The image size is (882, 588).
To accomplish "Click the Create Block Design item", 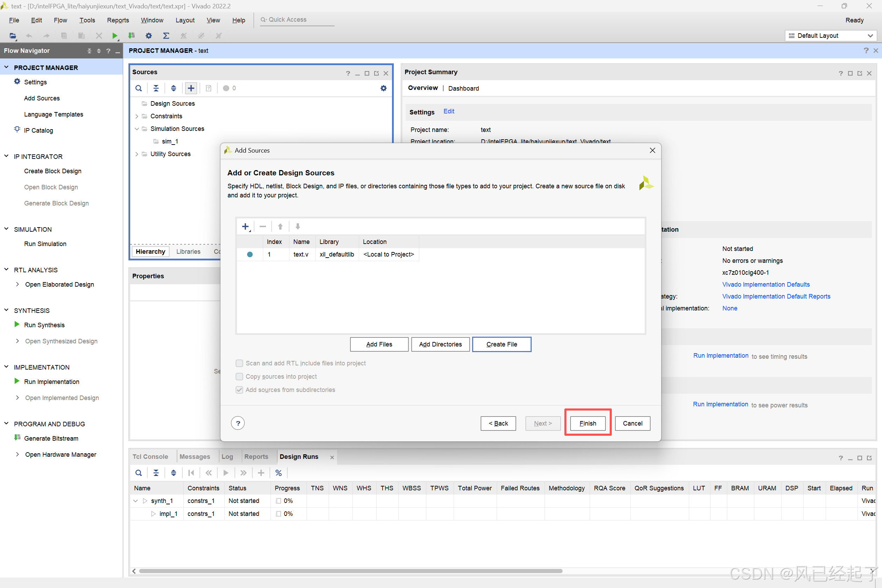I will tap(52, 171).
